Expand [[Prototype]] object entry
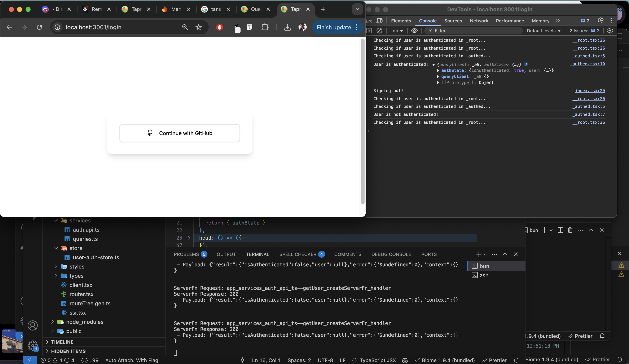 438,83
